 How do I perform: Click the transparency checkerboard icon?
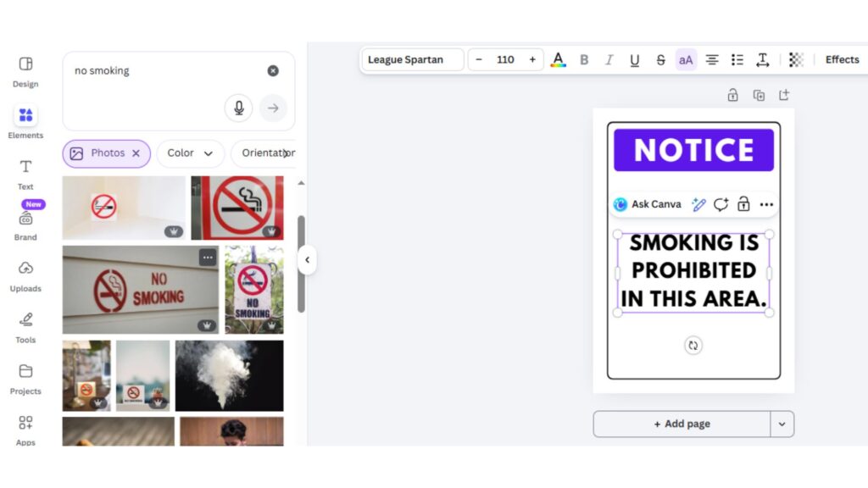pos(796,59)
